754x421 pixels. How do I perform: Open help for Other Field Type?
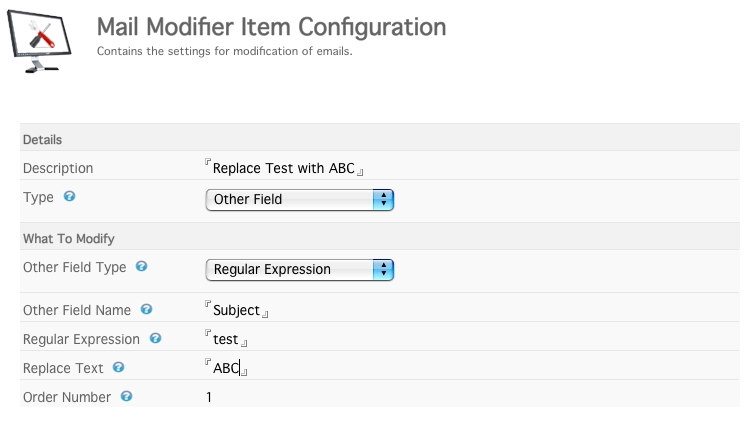(141, 266)
